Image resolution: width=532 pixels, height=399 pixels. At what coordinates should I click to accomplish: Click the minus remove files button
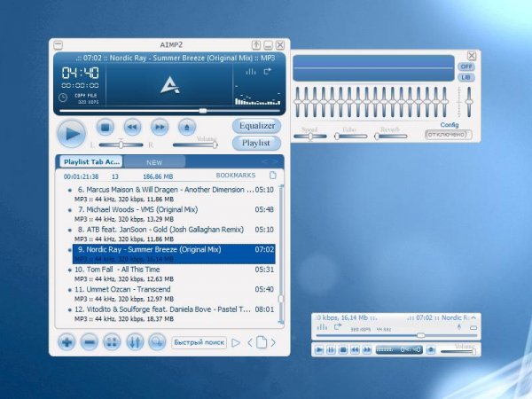click(90, 342)
